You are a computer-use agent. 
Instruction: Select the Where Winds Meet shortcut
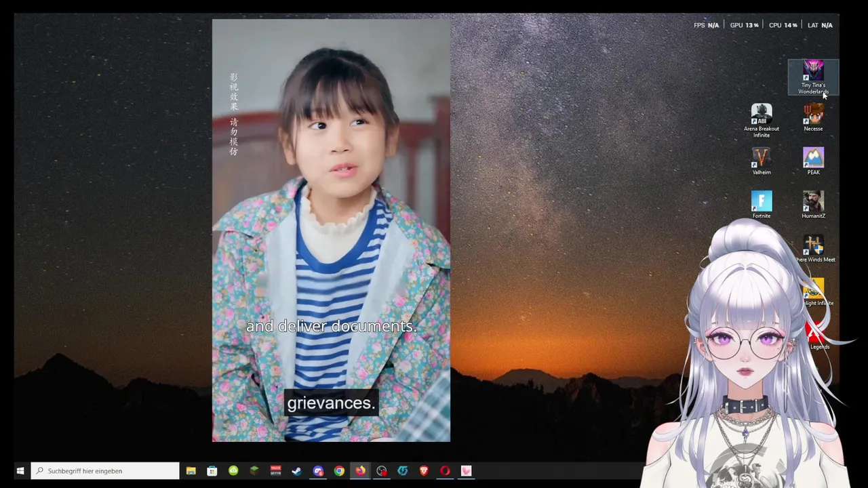814,249
